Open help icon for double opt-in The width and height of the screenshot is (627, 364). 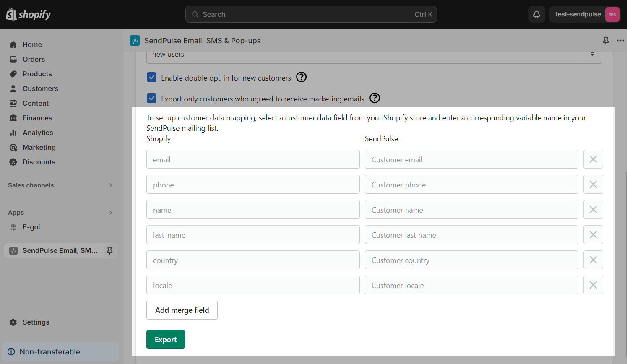[302, 77]
